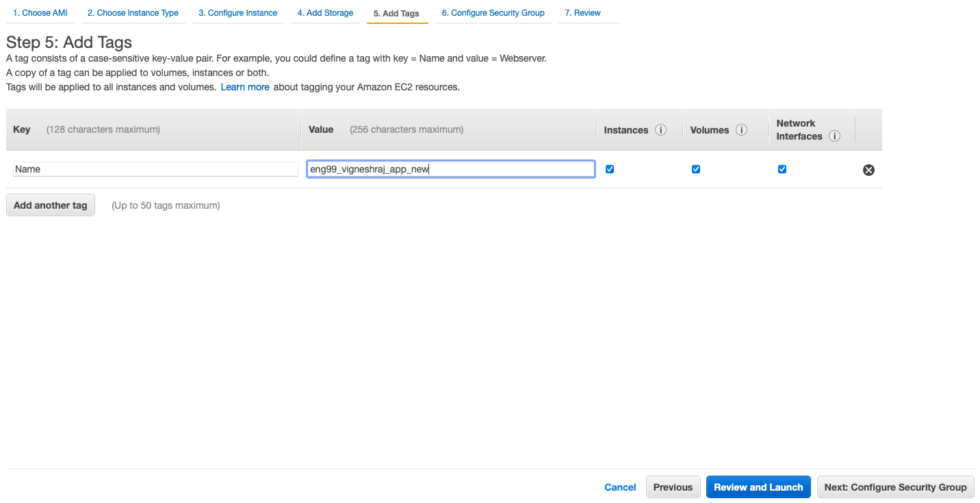Follow the Learn more link
This screenshot has width=980, height=503.
click(x=245, y=87)
